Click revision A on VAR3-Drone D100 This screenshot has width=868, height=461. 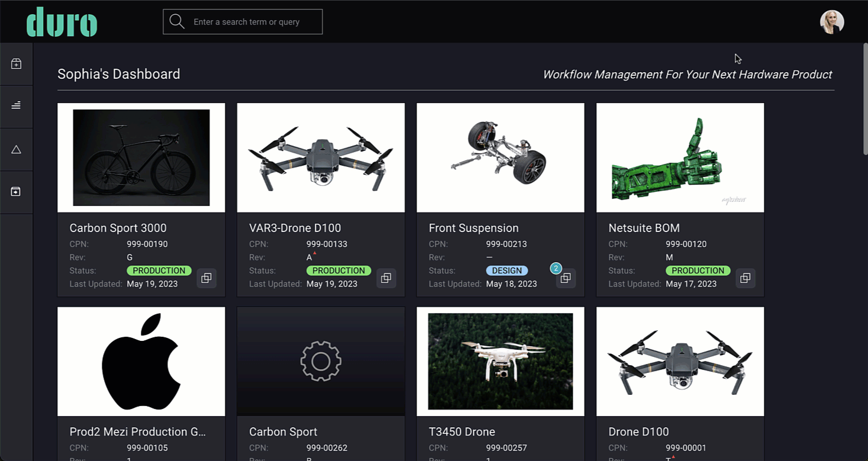309,257
